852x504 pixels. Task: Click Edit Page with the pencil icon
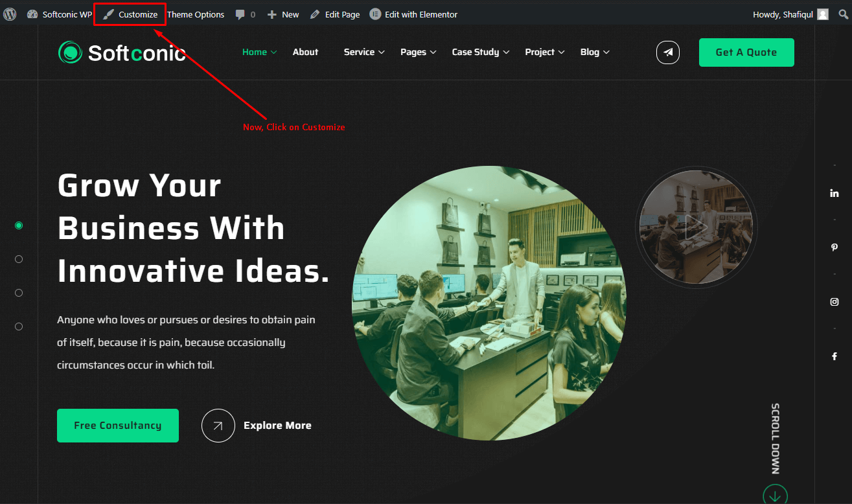[334, 14]
